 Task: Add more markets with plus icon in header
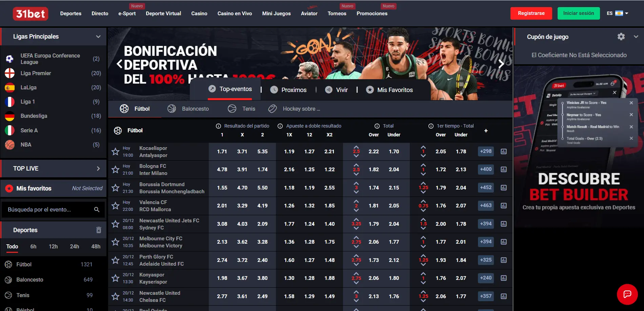(486, 131)
